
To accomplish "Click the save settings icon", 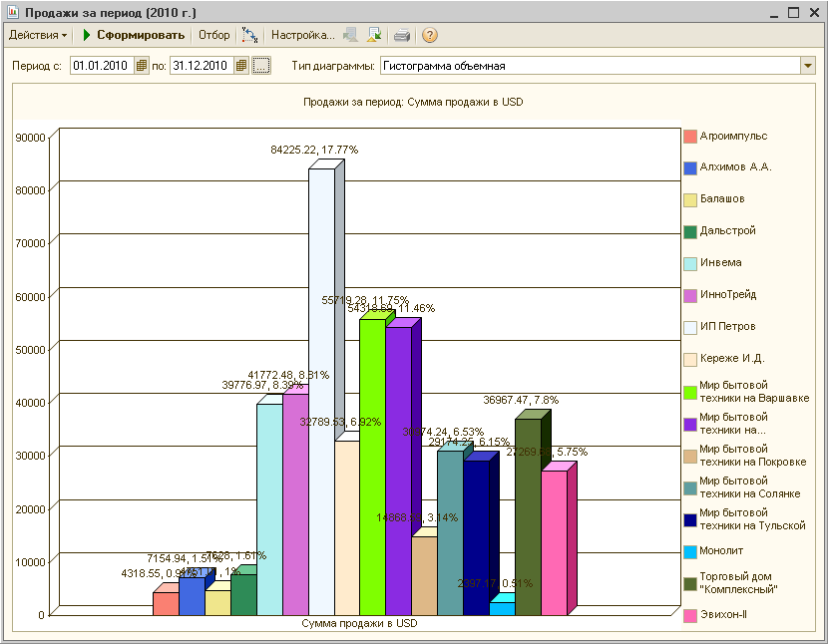I will [x=374, y=35].
